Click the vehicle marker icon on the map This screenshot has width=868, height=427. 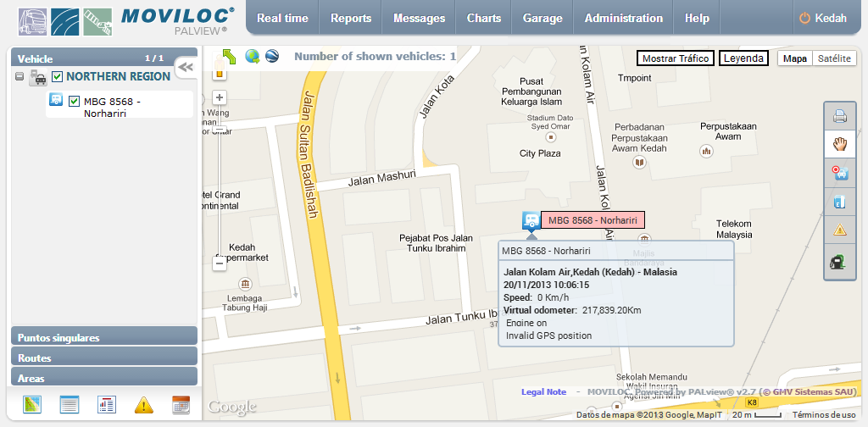tap(531, 220)
